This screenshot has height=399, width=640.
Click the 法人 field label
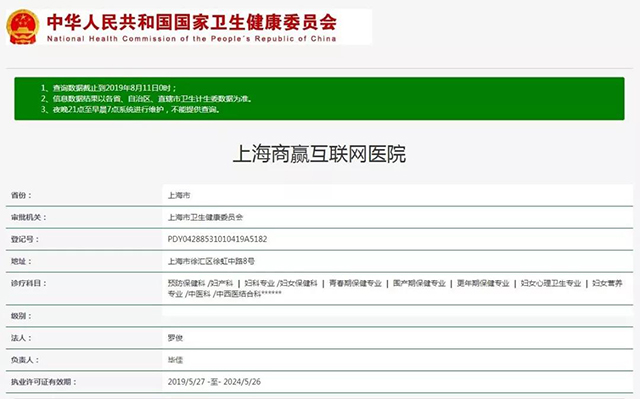(21, 338)
